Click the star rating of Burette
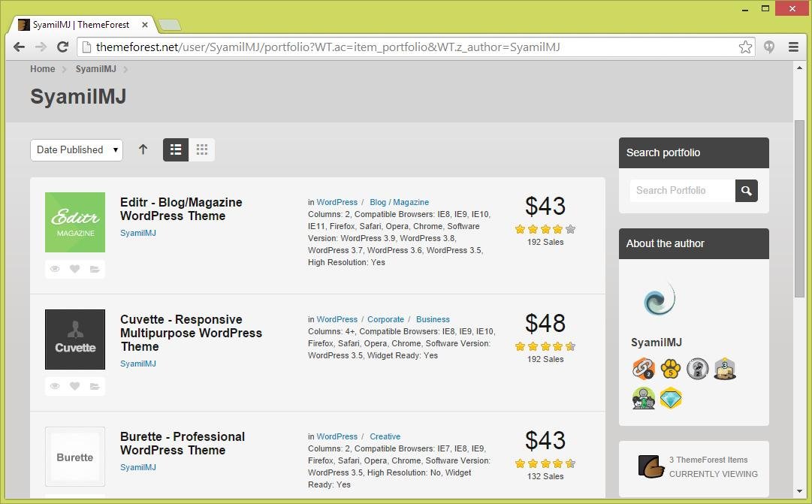This screenshot has width=812, height=504. [x=545, y=463]
